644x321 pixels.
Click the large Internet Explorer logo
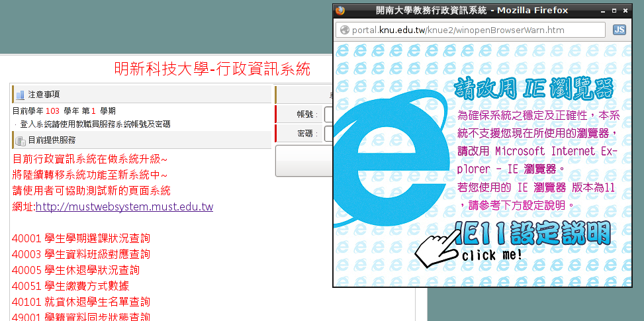391,158
